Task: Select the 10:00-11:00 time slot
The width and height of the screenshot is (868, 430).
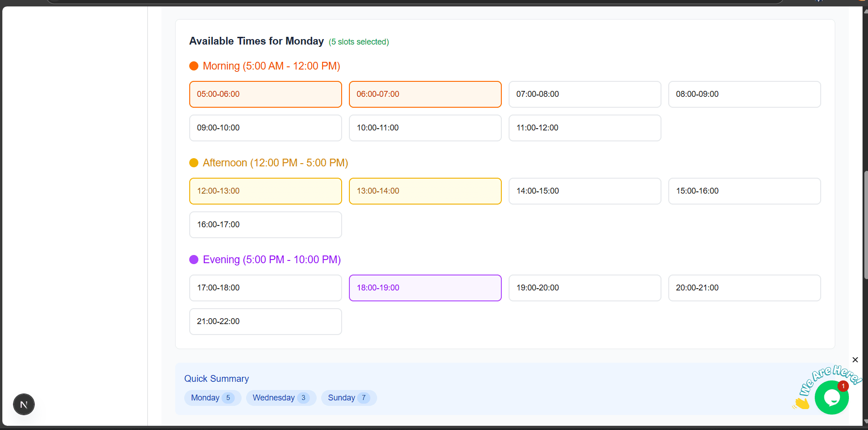Action: 425,128
